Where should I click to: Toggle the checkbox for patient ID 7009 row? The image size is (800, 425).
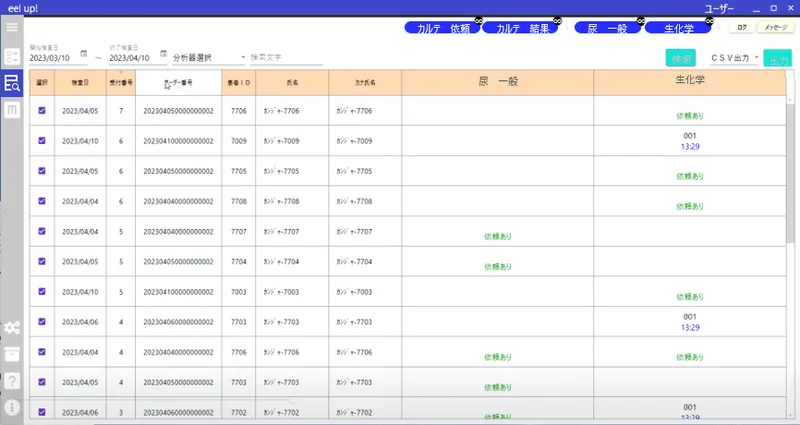[42, 141]
